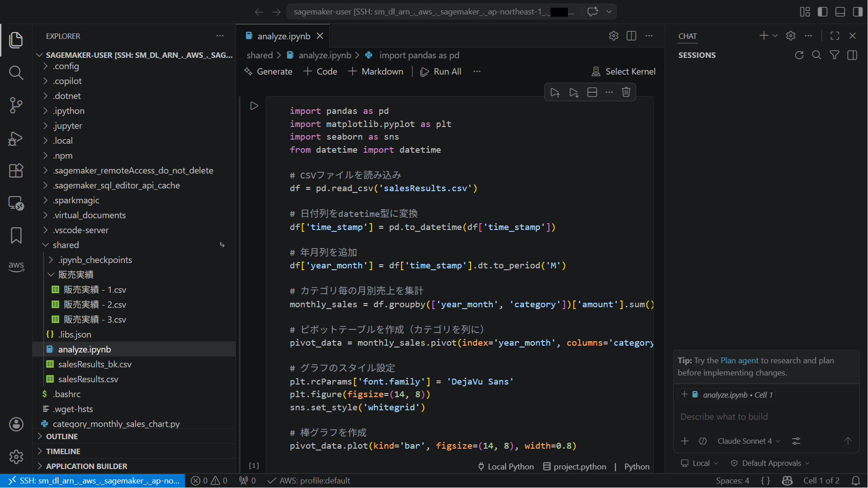Open the notifications bell in status bar
This screenshot has width=868, height=488.
(x=856, y=481)
